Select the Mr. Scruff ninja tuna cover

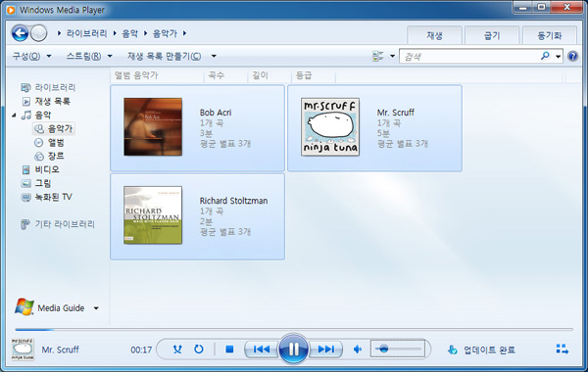pyautogui.click(x=330, y=127)
